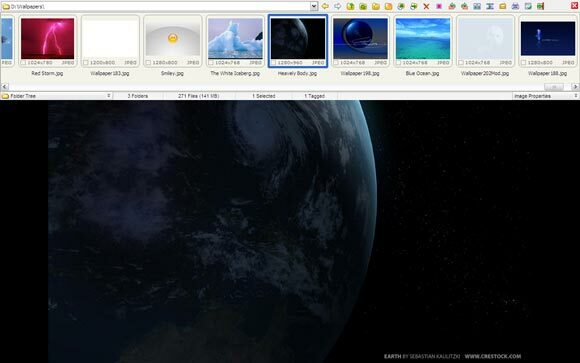Image resolution: width=580 pixels, height=363 pixels.
Task: Click the red X delete icon
Action: (x=426, y=6)
